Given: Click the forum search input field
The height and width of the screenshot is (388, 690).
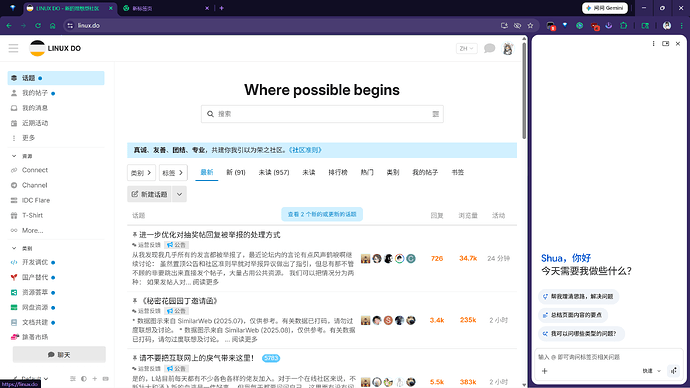Looking at the screenshot, I should tap(322, 114).
